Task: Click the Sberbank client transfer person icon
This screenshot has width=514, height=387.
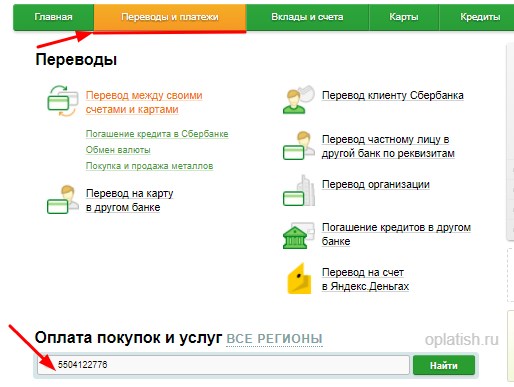Action: point(298,100)
